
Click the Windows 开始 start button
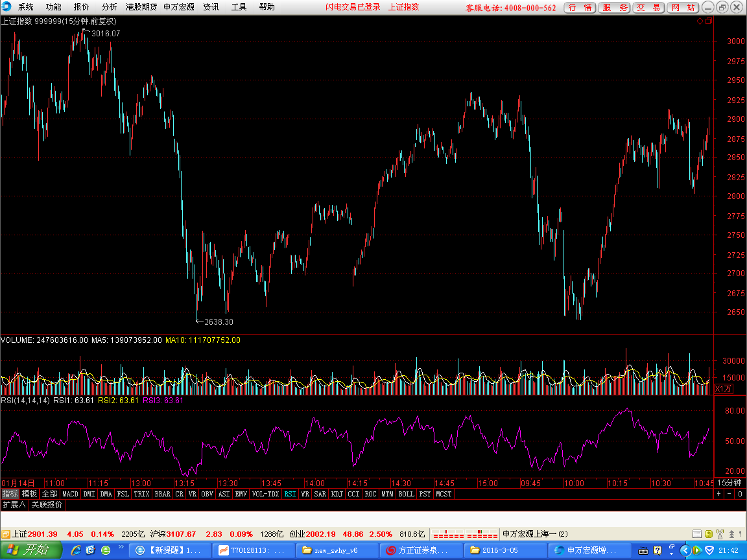click(31, 550)
